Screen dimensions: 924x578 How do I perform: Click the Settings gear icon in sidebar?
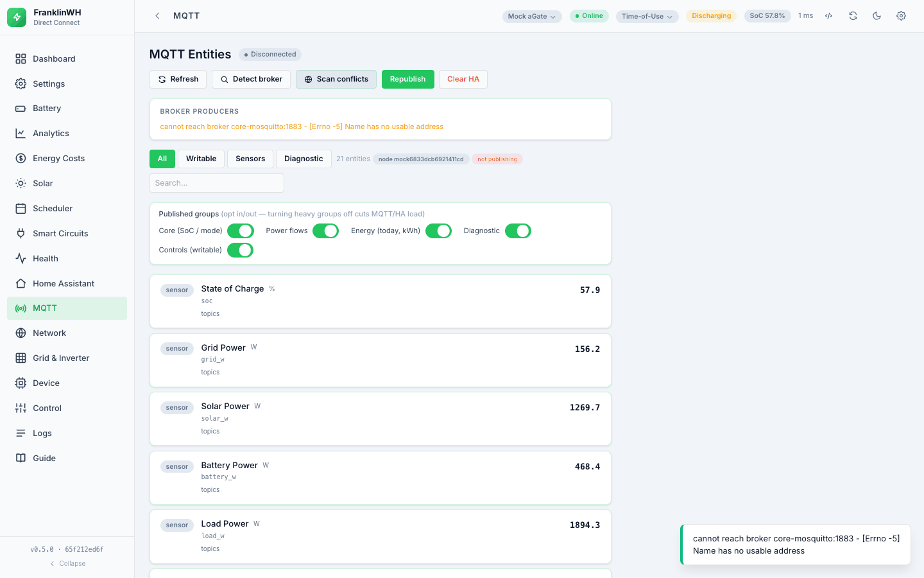pyautogui.click(x=21, y=84)
